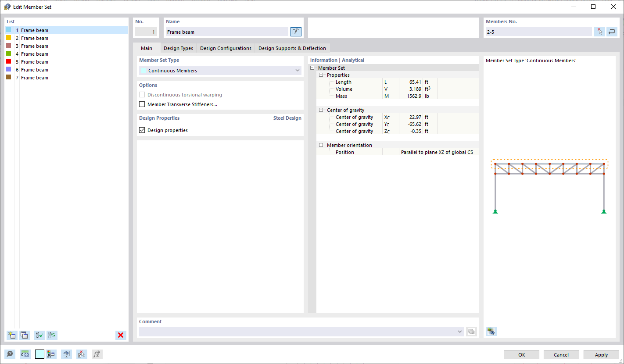Open the Member Set Type dropdown
Screen dimensions: 624x364
point(298,70)
